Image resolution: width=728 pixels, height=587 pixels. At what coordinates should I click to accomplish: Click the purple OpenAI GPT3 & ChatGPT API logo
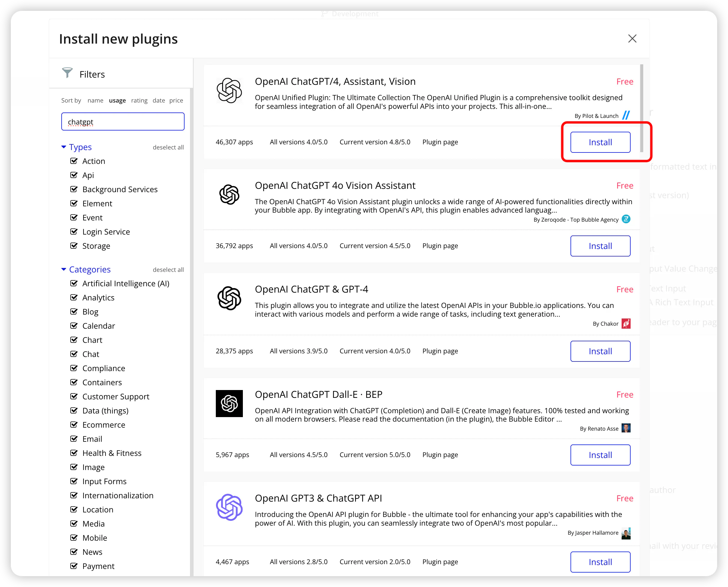229,507
